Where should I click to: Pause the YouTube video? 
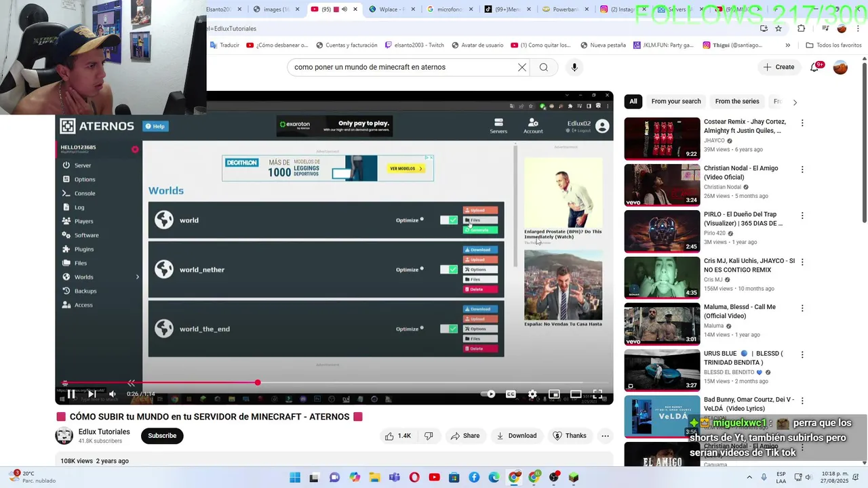point(71,394)
